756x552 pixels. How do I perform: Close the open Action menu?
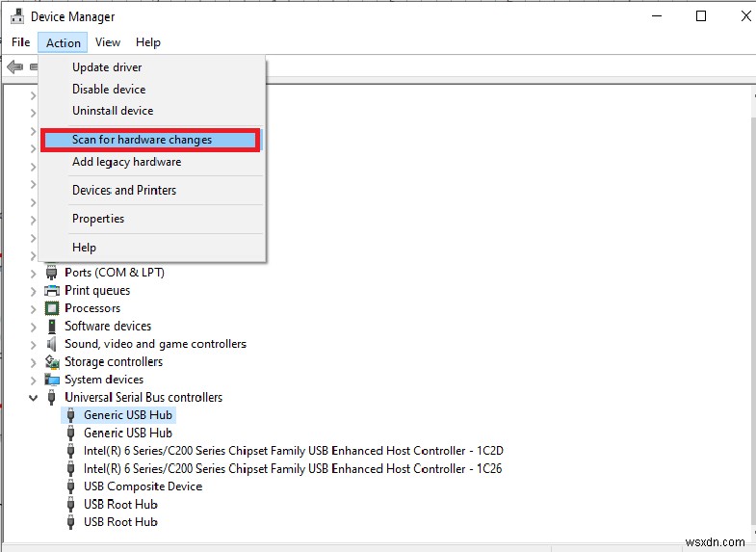click(64, 42)
